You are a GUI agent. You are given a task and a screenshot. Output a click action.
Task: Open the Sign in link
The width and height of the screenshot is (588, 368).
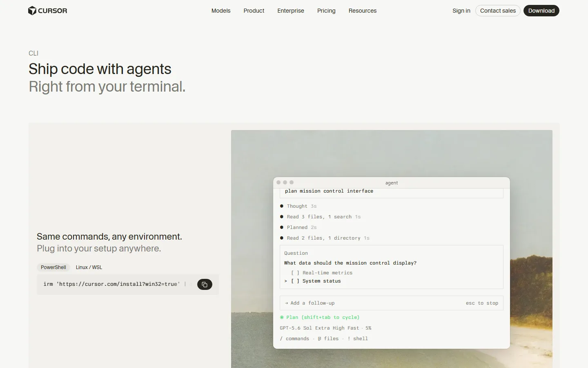461,11
